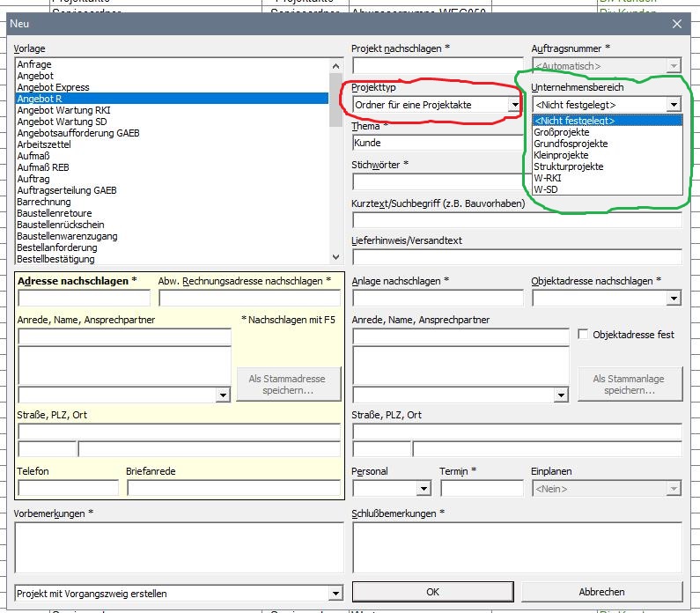Select Angebot Express in Vorlage list

[x=53, y=88]
